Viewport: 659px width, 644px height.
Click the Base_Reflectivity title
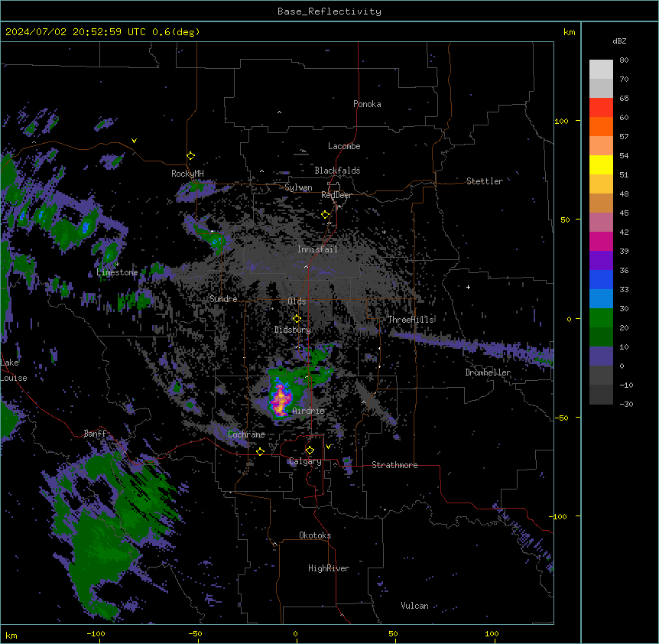pyautogui.click(x=329, y=11)
